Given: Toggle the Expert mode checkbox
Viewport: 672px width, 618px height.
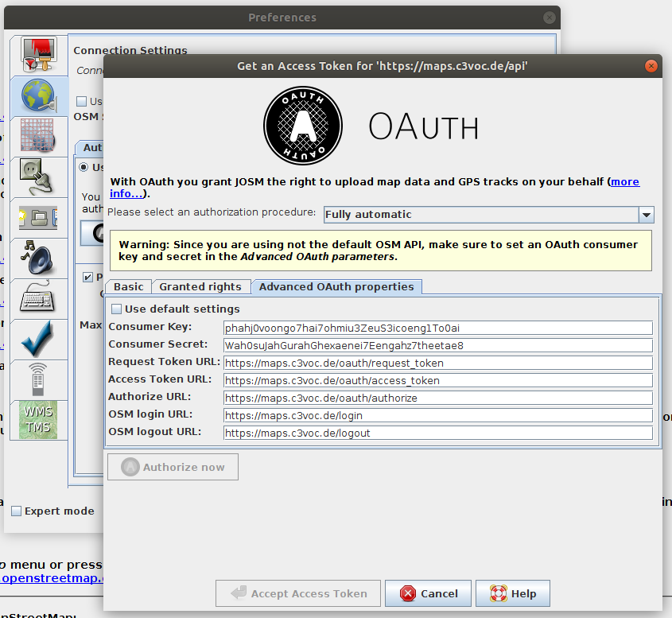Looking at the screenshot, I should click(x=16, y=511).
